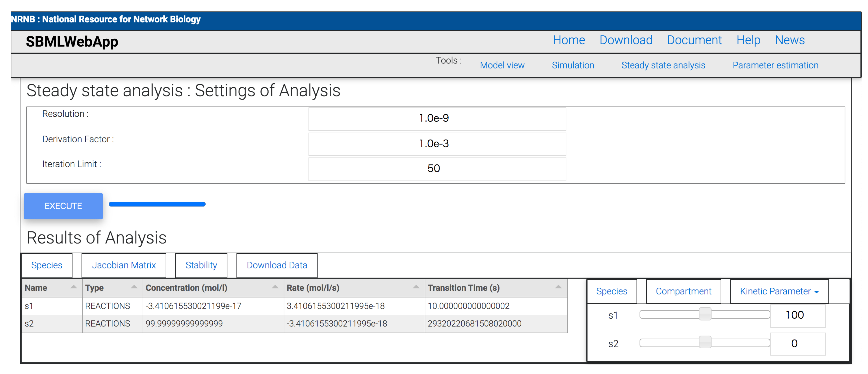Go to Parameter estimation tool

pyautogui.click(x=775, y=65)
